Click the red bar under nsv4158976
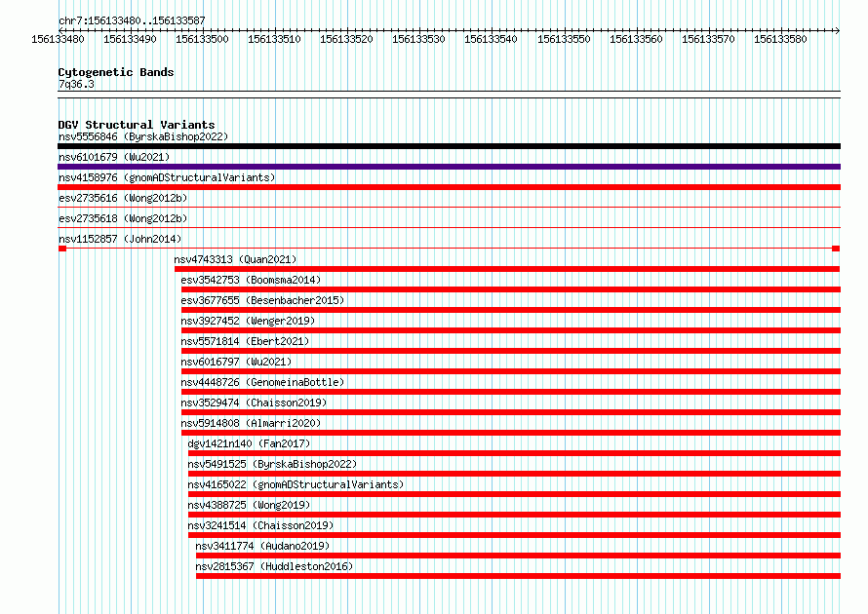 coord(449,187)
